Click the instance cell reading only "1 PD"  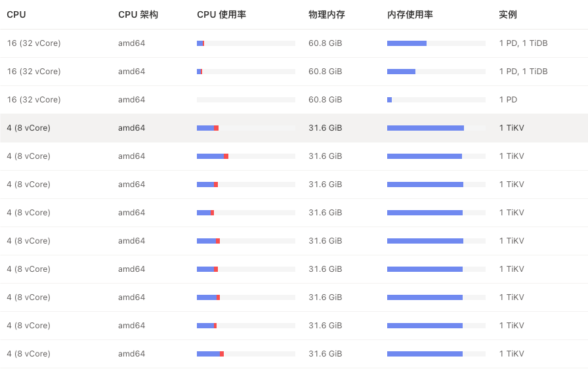click(x=508, y=100)
